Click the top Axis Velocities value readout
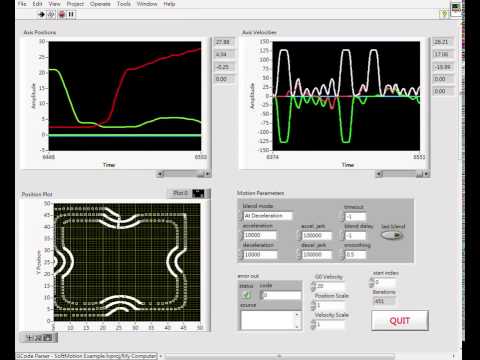This screenshot has height=360, width=480. click(442, 42)
